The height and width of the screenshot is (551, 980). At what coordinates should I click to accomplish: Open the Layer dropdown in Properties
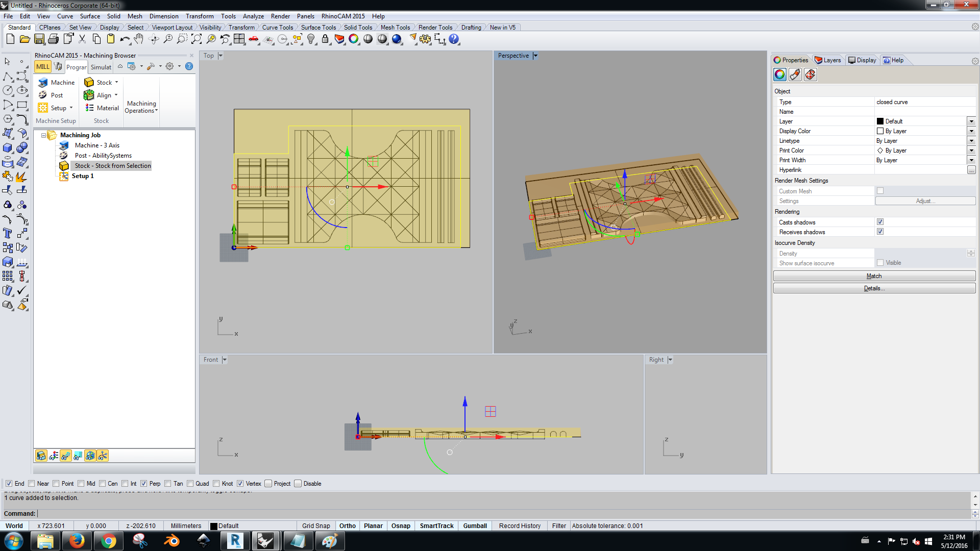point(971,121)
